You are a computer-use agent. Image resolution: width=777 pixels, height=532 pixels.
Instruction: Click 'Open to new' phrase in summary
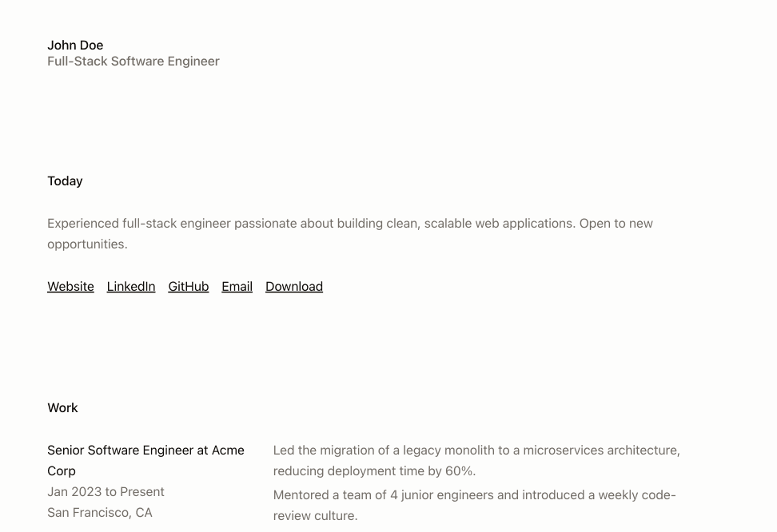coord(616,224)
